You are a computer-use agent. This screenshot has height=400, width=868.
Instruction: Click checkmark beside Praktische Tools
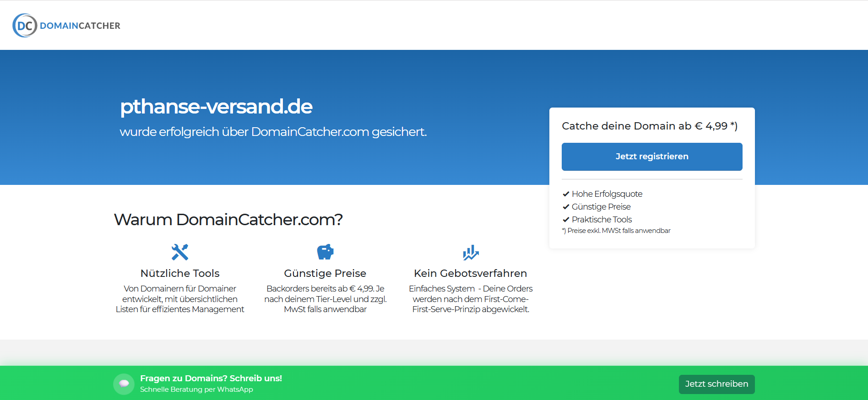tap(566, 220)
